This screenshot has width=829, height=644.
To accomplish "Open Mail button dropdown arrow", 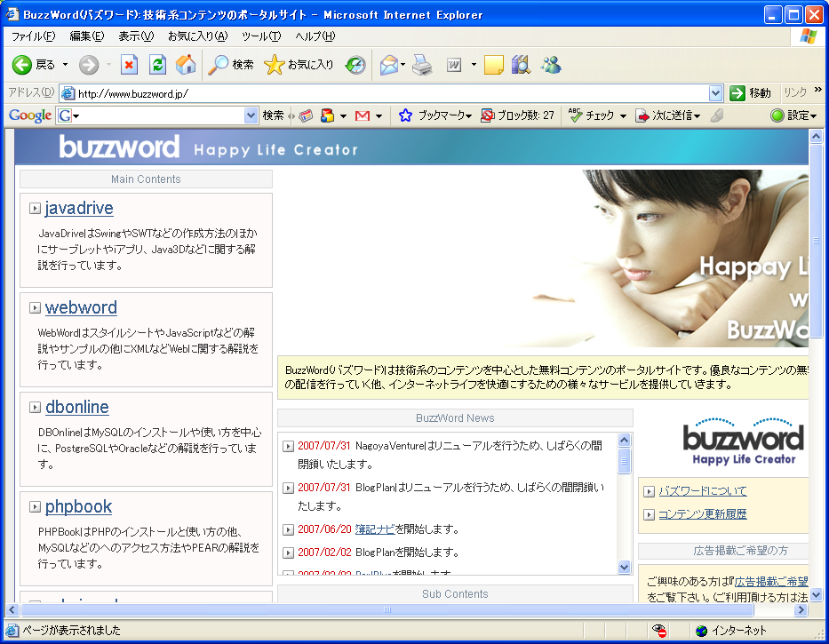I will 403,65.
